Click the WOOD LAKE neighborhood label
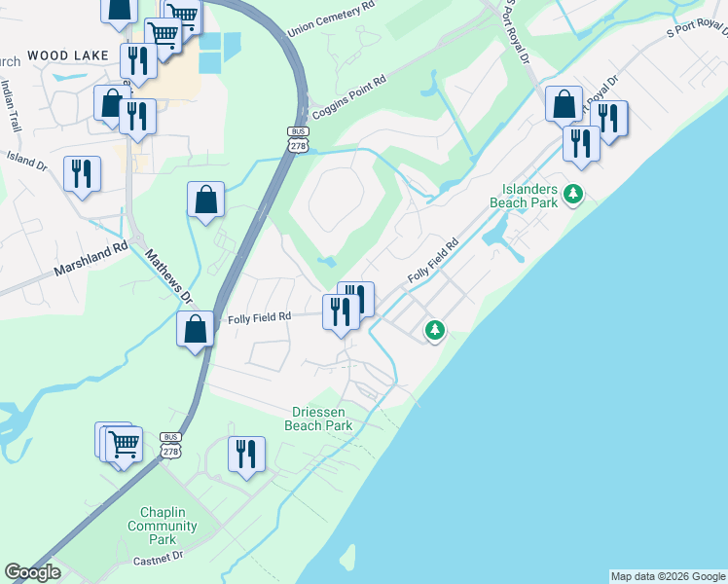The image size is (728, 584). pos(68,55)
